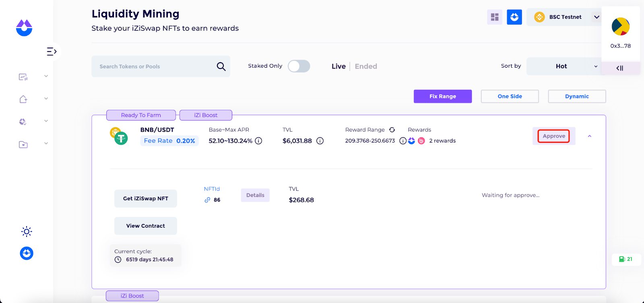Click the BNB/USDT pool name
Viewport: 644px width, 303px height.
pos(157,130)
